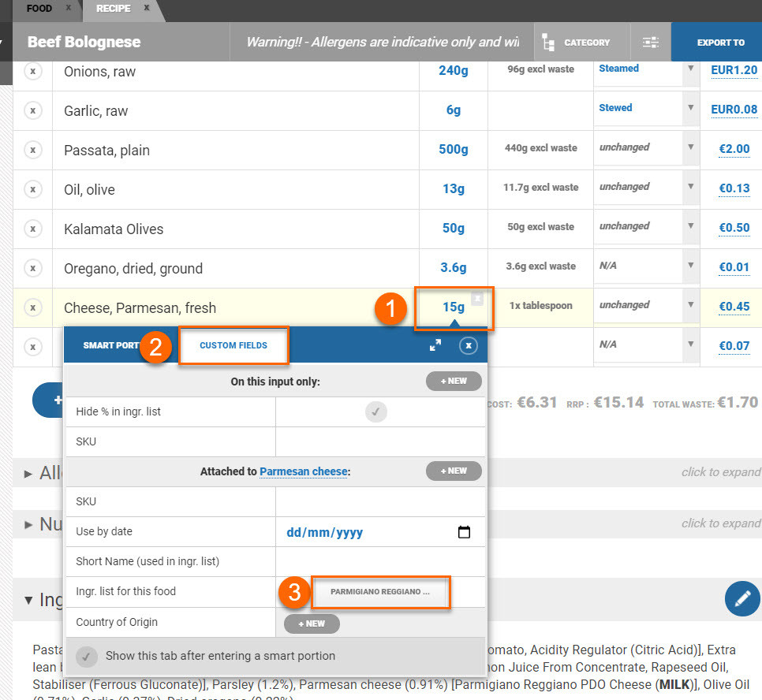This screenshot has height=700, width=762.
Task: Toggle Show this tab after smart portion
Action: tap(88, 656)
